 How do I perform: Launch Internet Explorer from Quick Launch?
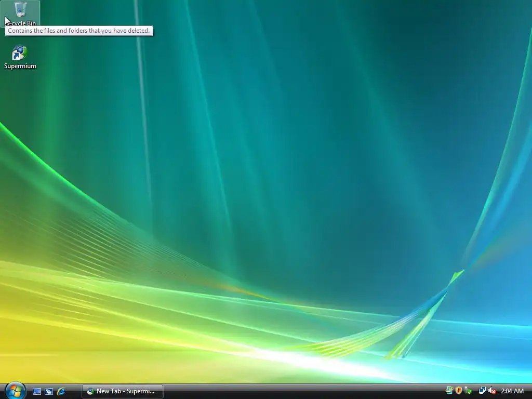click(x=61, y=391)
